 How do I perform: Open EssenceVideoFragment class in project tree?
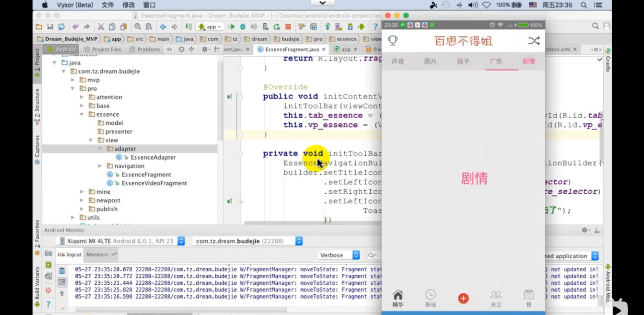coord(154,183)
